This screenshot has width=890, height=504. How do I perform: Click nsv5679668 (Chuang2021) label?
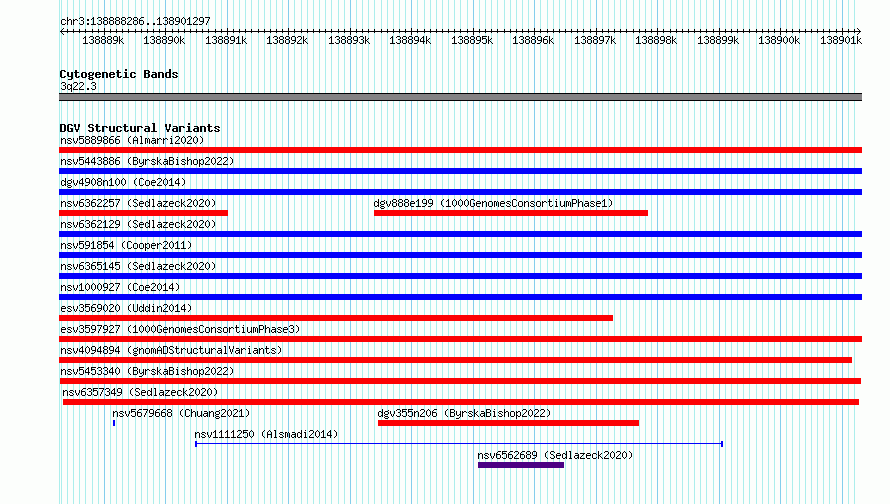[x=181, y=413]
